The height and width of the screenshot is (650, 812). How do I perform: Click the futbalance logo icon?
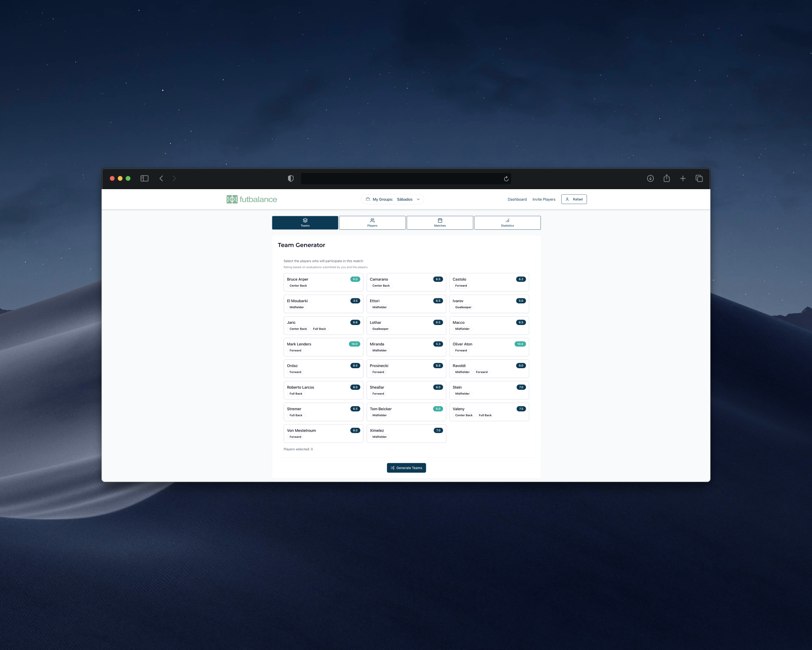click(x=231, y=199)
